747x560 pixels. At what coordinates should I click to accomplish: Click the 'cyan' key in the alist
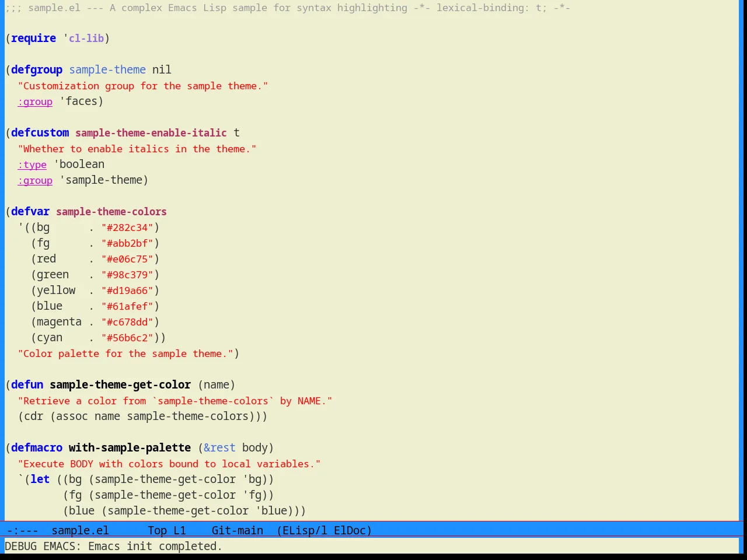click(x=50, y=338)
